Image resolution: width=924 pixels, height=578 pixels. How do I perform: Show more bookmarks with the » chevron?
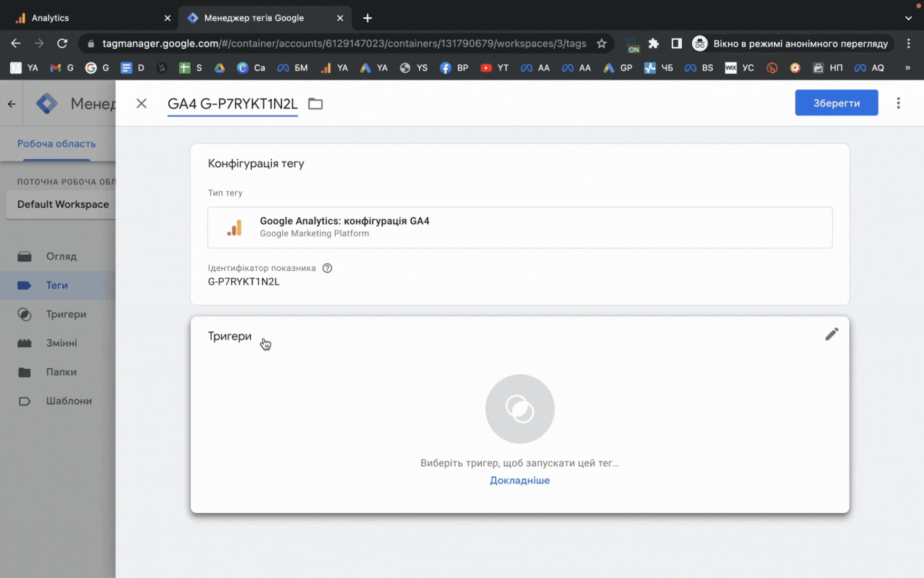click(907, 68)
